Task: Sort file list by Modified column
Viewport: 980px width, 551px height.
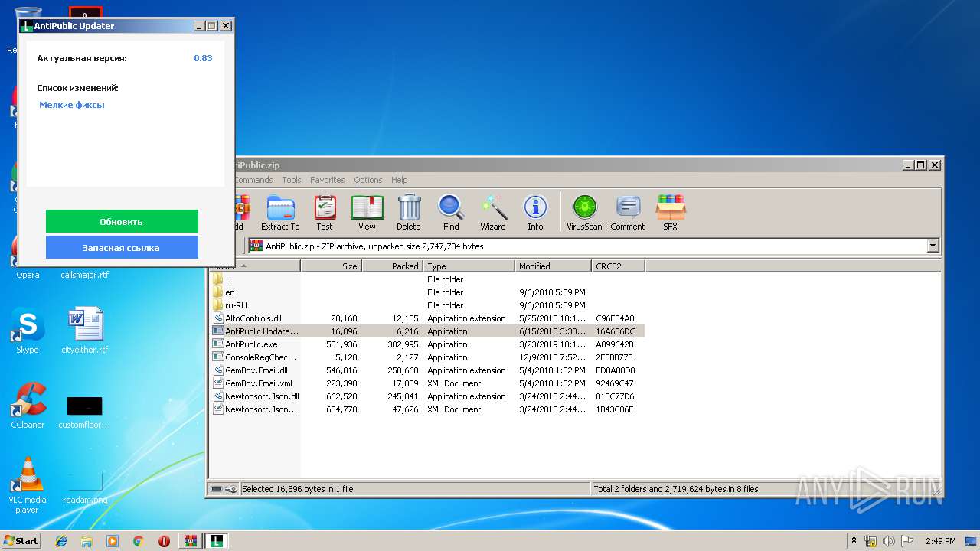Action: tap(553, 266)
